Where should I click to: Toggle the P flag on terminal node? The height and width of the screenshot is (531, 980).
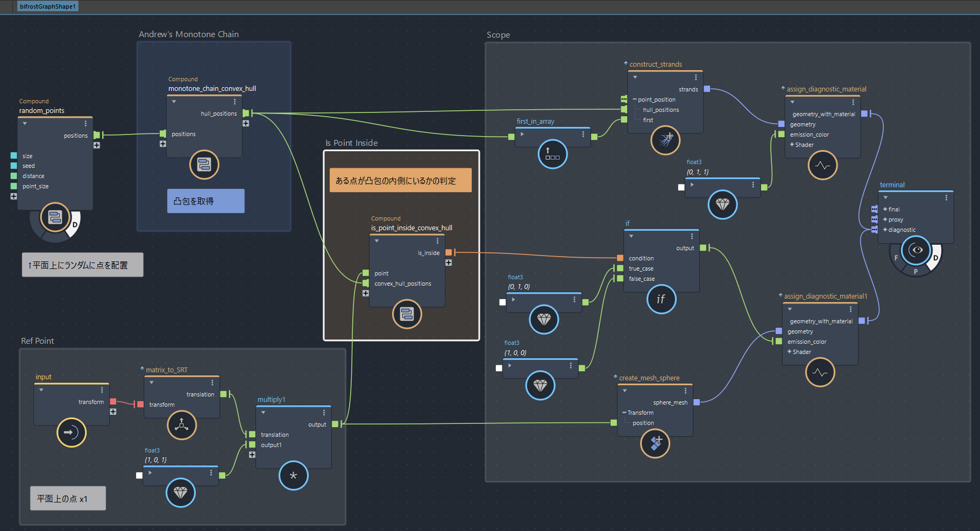tap(915, 272)
